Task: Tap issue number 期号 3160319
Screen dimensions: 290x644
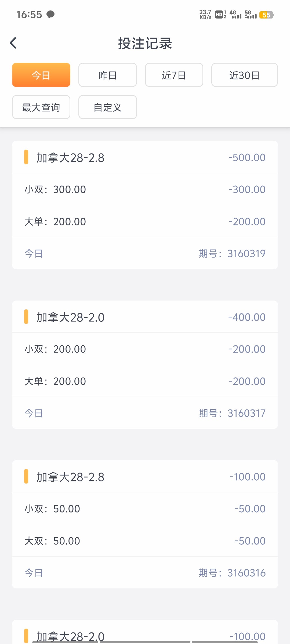Action: [232, 254]
